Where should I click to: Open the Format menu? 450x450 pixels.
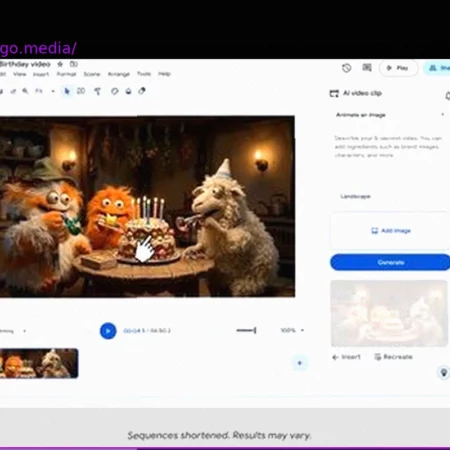(x=66, y=74)
